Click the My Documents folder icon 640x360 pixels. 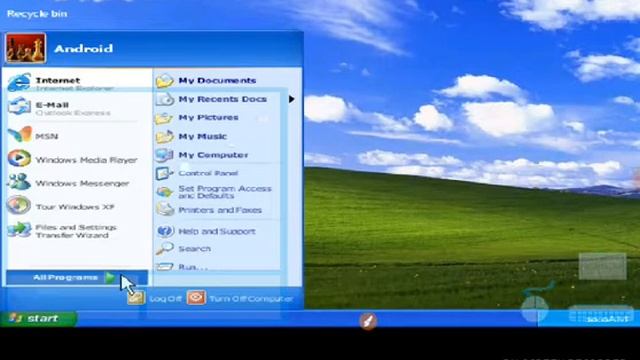tap(164, 81)
